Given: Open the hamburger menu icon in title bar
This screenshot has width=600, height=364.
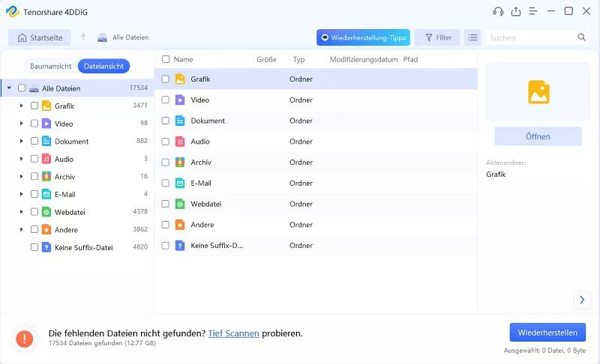Looking at the screenshot, I should pyautogui.click(x=533, y=11).
